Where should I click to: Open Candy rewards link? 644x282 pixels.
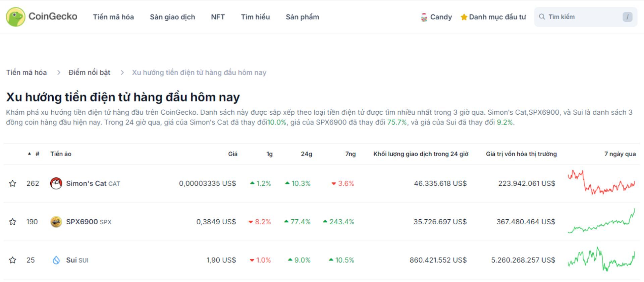tap(441, 17)
